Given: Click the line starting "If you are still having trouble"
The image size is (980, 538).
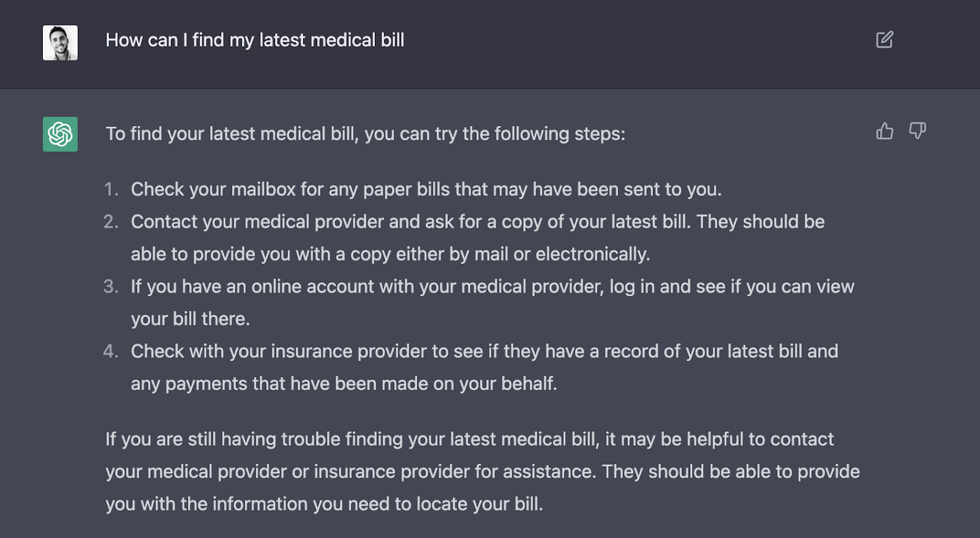Looking at the screenshot, I should (470, 439).
